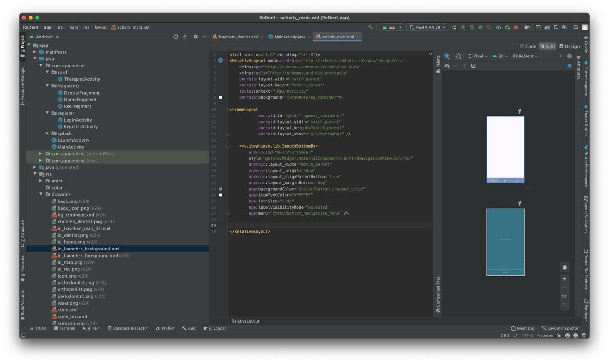The width and height of the screenshot is (609, 364).
Task: Switch editor to Code view
Action: tap(528, 46)
